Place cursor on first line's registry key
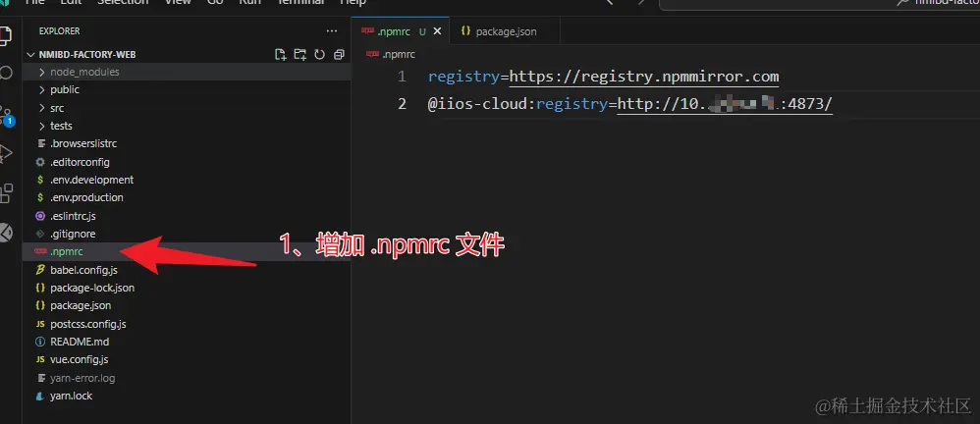This screenshot has height=424, width=980. (464, 77)
